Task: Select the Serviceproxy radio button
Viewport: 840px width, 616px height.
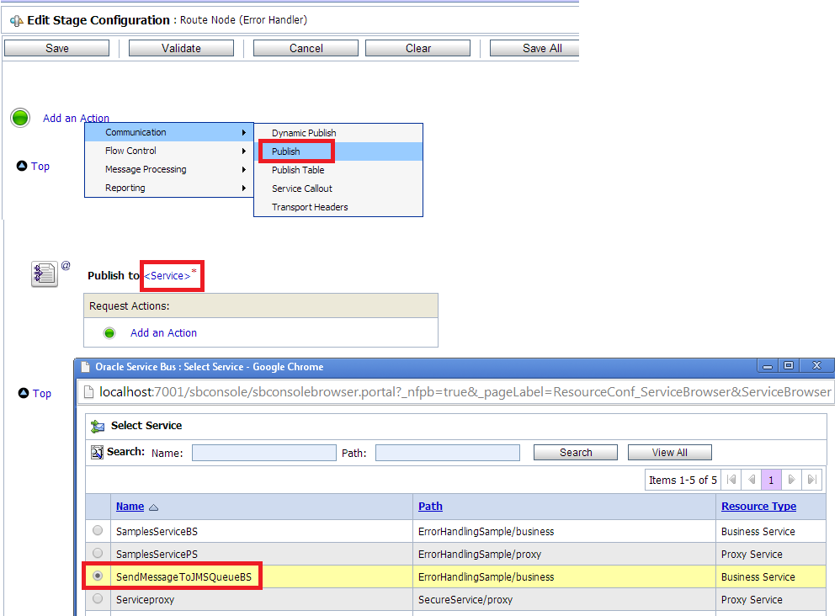Action: (x=98, y=598)
